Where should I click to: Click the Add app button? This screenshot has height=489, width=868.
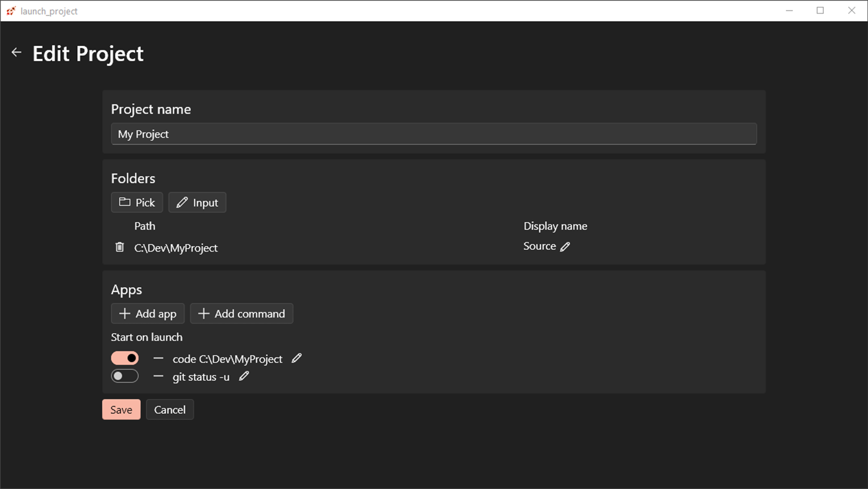pyautogui.click(x=148, y=314)
